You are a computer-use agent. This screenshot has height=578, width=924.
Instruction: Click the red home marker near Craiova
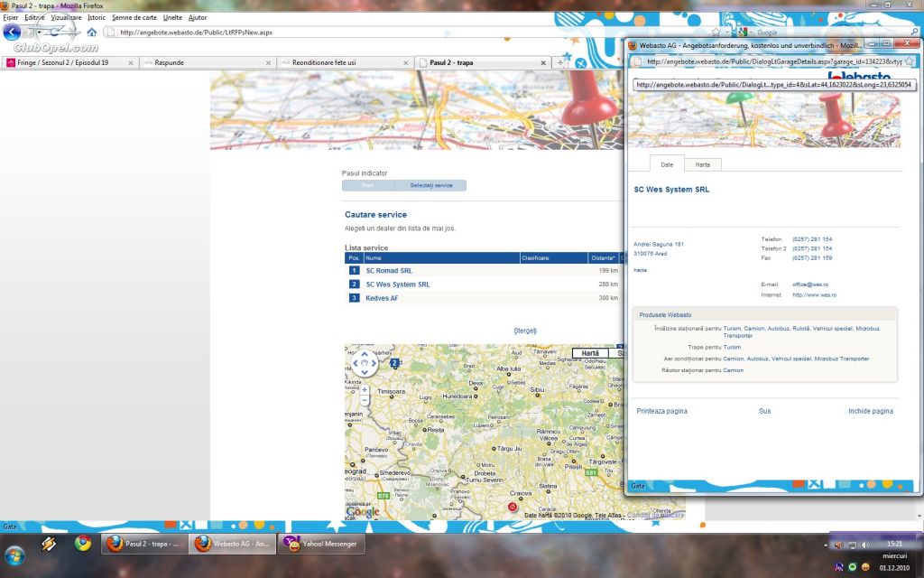click(x=513, y=507)
